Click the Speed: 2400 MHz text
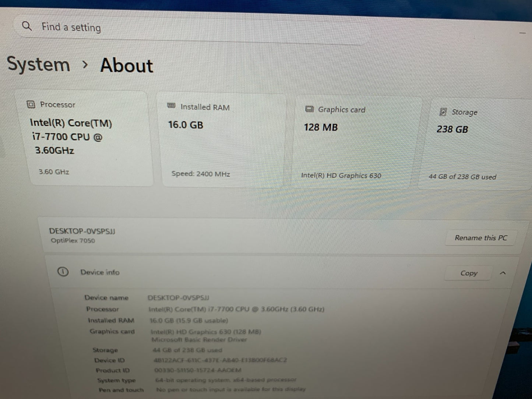This screenshot has width=532, height=399. [201, 174]
